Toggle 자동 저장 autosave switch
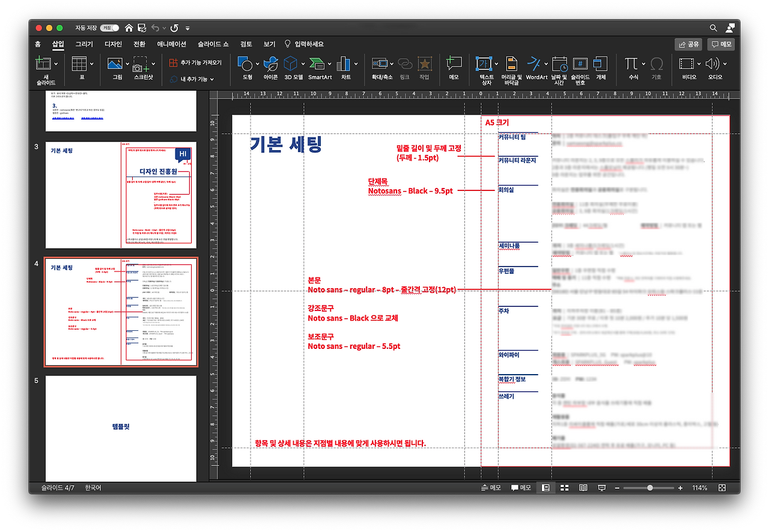The height and width of the screenshot is (532, 769). 109,28
